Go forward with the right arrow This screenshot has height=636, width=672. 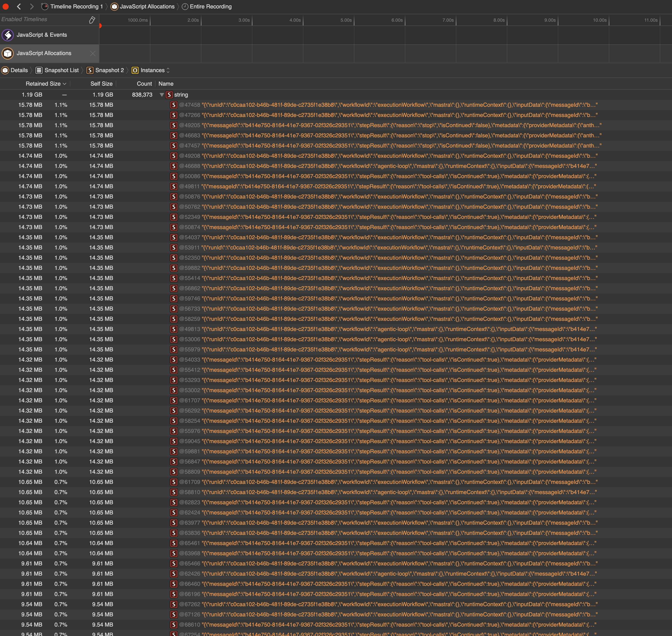pyautogui.click(x=32, y=6)
